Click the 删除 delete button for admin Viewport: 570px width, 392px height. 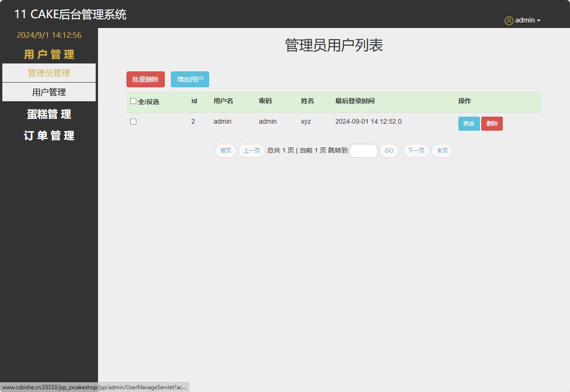tap(492, 123)
